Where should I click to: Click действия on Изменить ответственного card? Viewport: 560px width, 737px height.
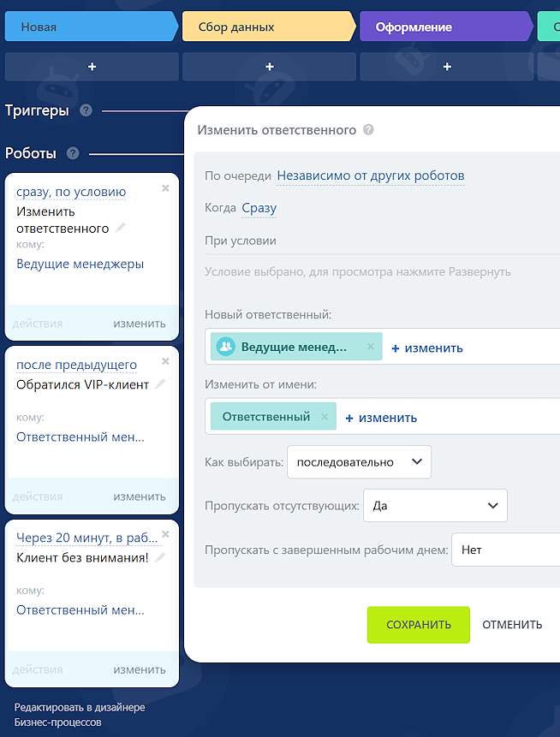[37, 324]
